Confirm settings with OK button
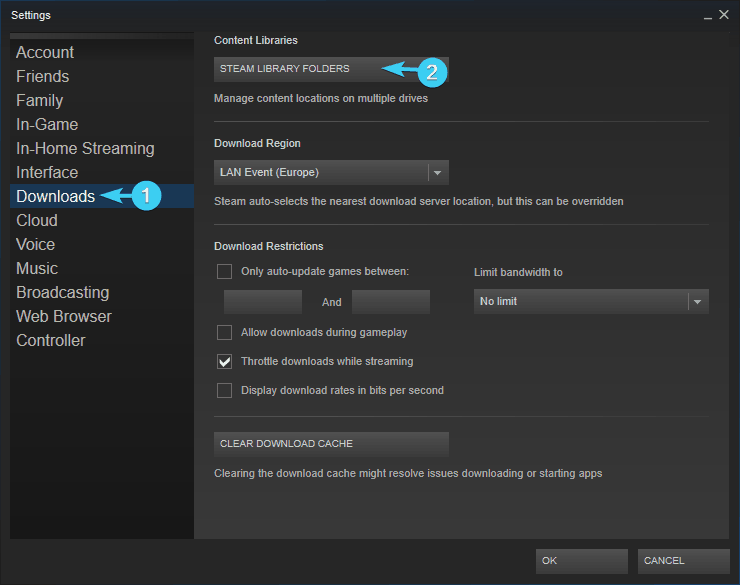 (x=582, y=561)
